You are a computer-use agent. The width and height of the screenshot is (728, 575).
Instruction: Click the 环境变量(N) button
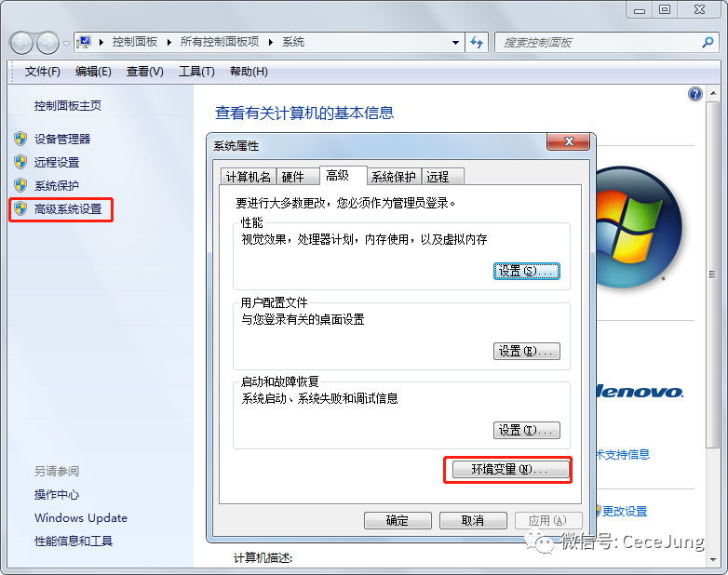click(510, 469)
